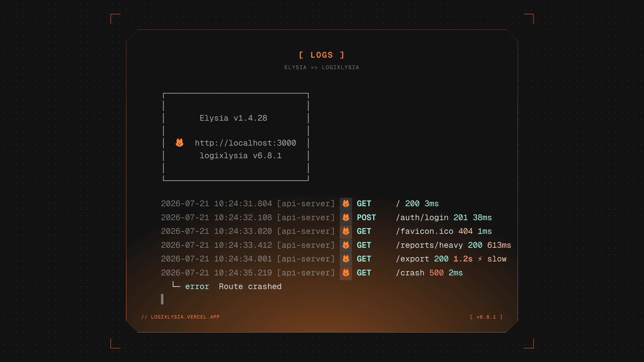Viewport: 644px width, 362px height.
Task: Click the POST method label
Action: click(366, 218)
